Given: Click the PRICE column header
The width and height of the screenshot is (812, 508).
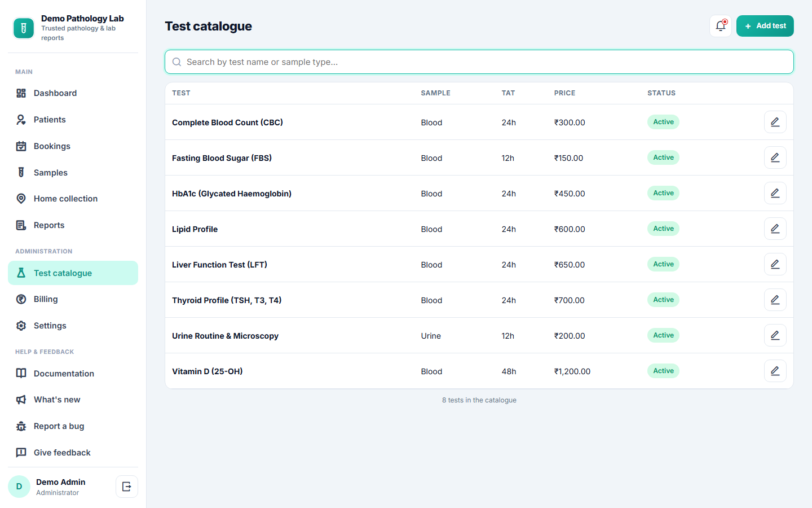Looking at the screenshot, I should point(564,93).
